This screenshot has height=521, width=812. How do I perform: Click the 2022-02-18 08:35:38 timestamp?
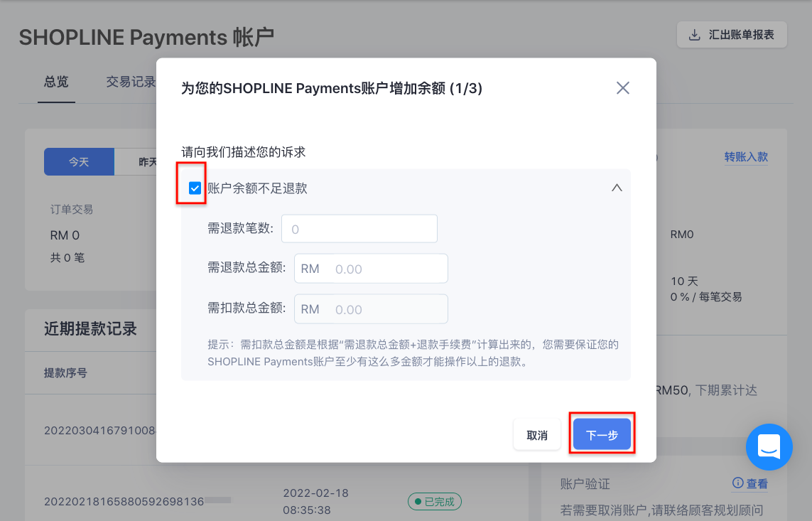click(x=315, y=501)
